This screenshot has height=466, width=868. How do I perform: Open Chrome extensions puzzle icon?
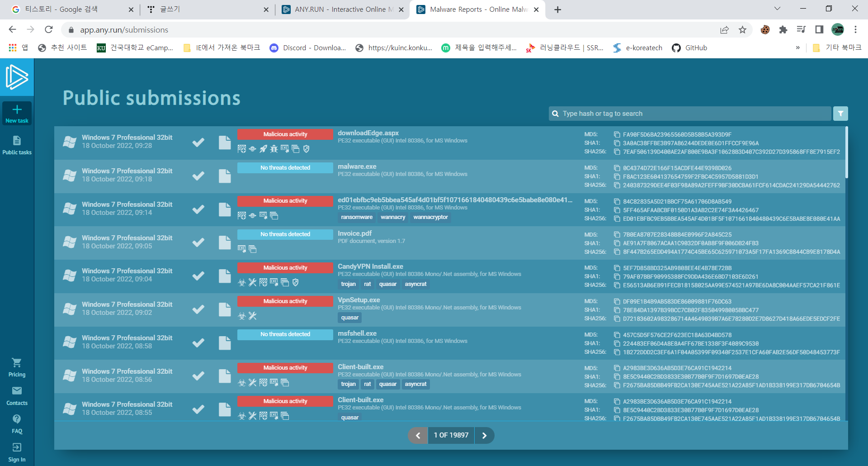(x=783, y=30)
